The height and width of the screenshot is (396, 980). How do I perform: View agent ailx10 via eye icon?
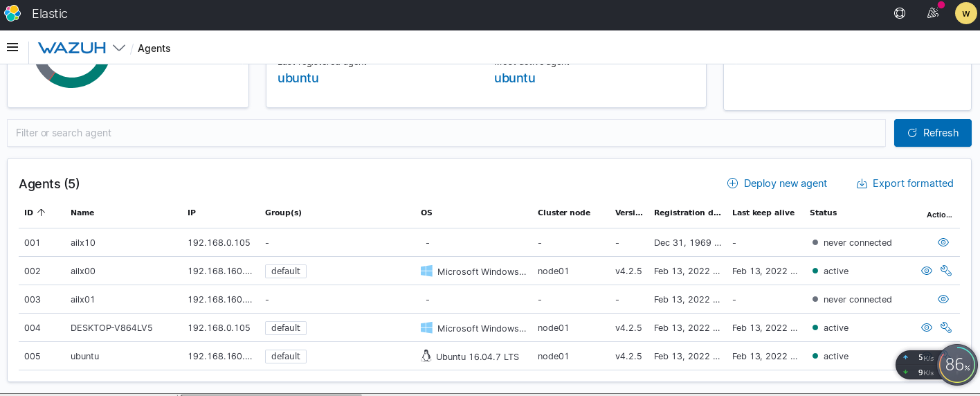pos(943,242)
